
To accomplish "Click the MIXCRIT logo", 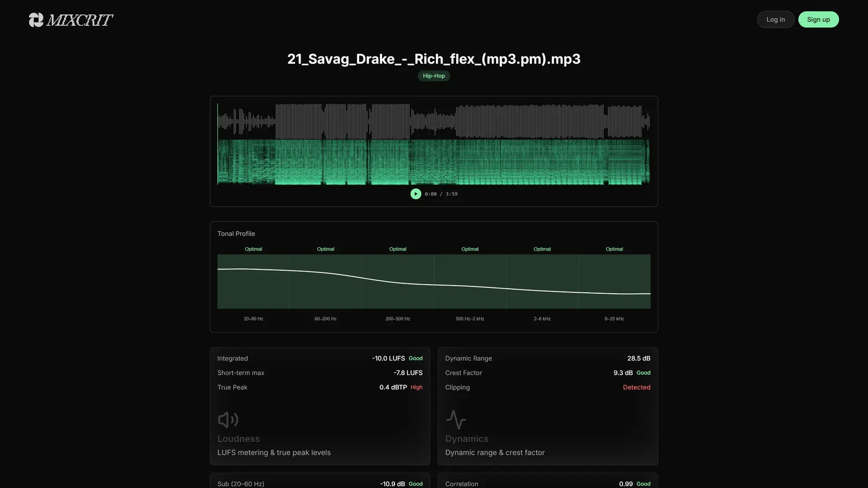I will pyautogui.click(x=71, y=20).
